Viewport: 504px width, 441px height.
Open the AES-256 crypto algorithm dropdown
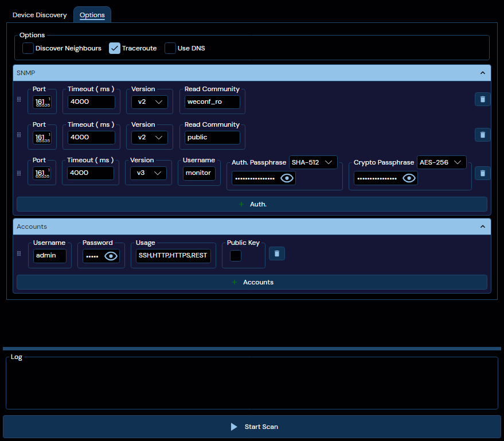[x=442, y=162]
